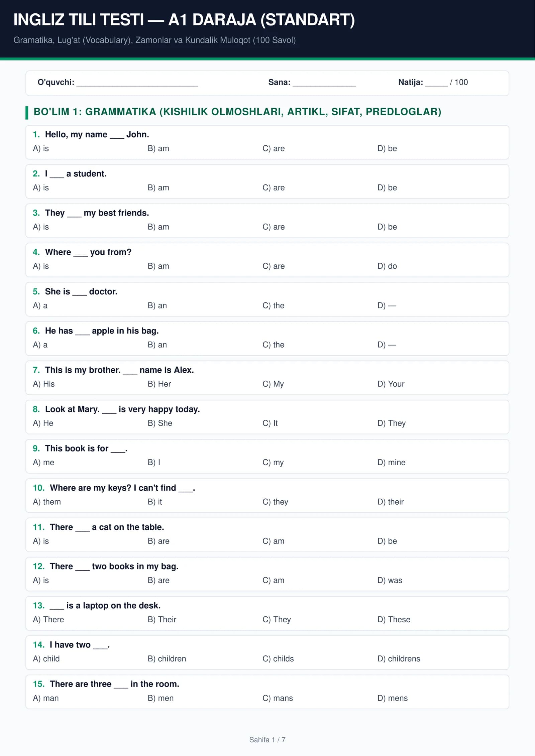Click the O'quvchi name blank line
The image size is (535, 756).
[137, 83]
